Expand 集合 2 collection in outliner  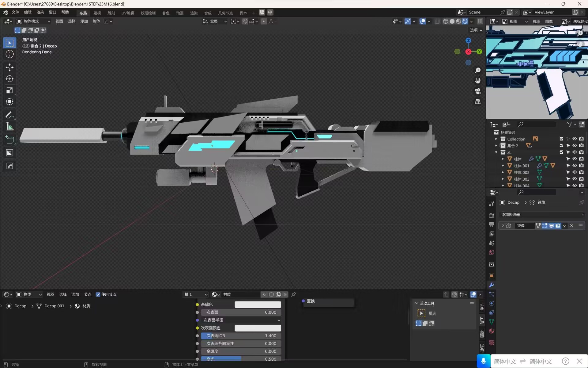click(496, 146)
